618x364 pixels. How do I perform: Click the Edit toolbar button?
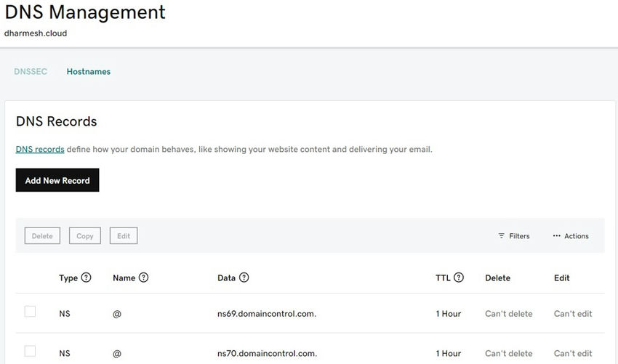click(124, 236)
